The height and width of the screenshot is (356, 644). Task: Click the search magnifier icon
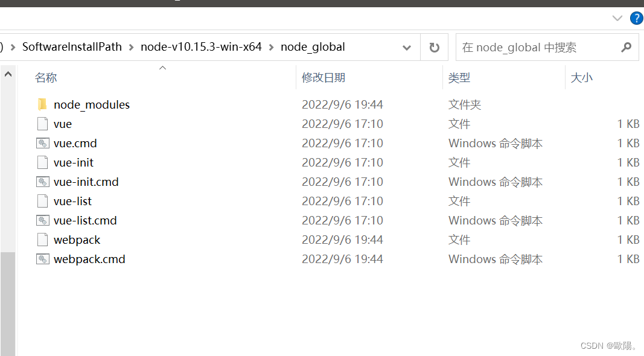[626, 47]
